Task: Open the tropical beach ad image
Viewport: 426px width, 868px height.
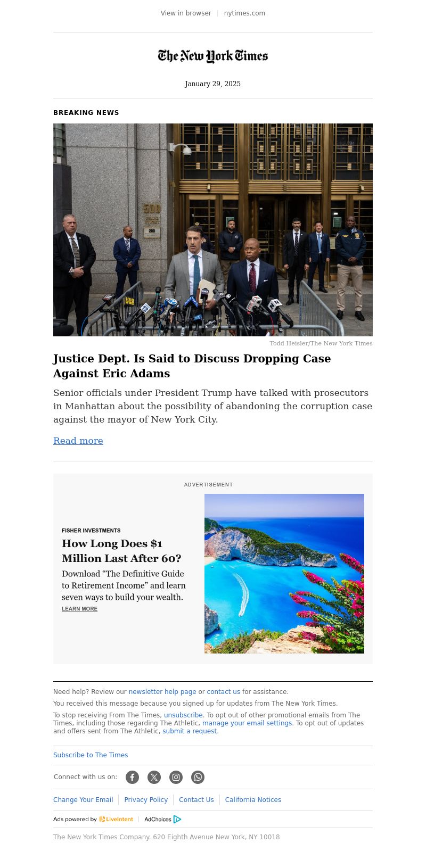Action: [x=284, y=574]
